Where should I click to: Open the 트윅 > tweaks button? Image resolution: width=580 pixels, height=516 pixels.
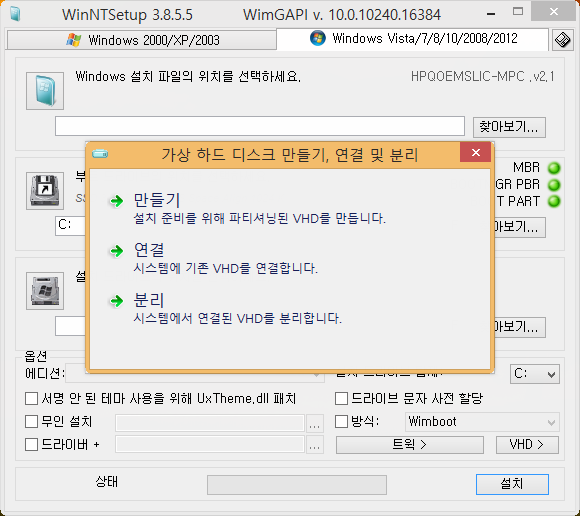410,445
